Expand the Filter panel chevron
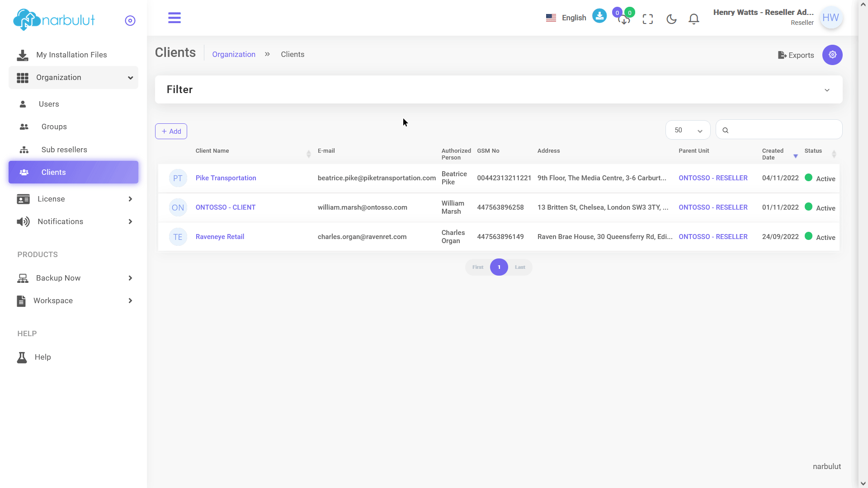 [827, 90]
